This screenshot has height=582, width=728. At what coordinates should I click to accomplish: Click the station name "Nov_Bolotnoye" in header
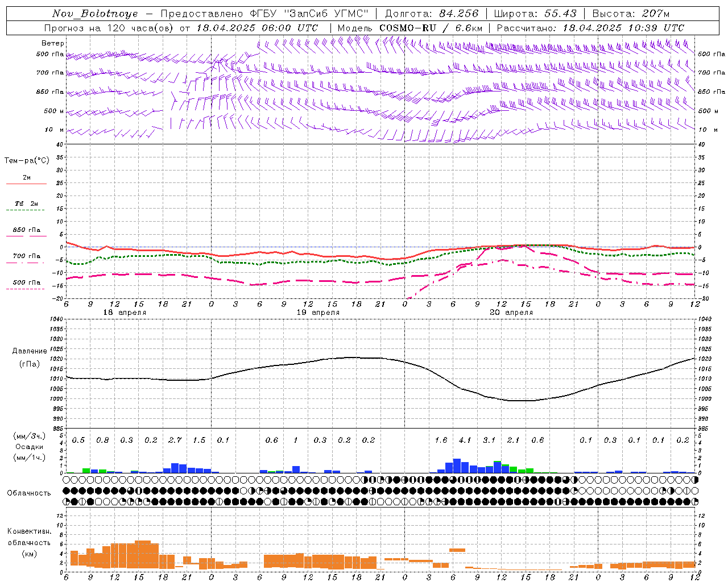95,14
